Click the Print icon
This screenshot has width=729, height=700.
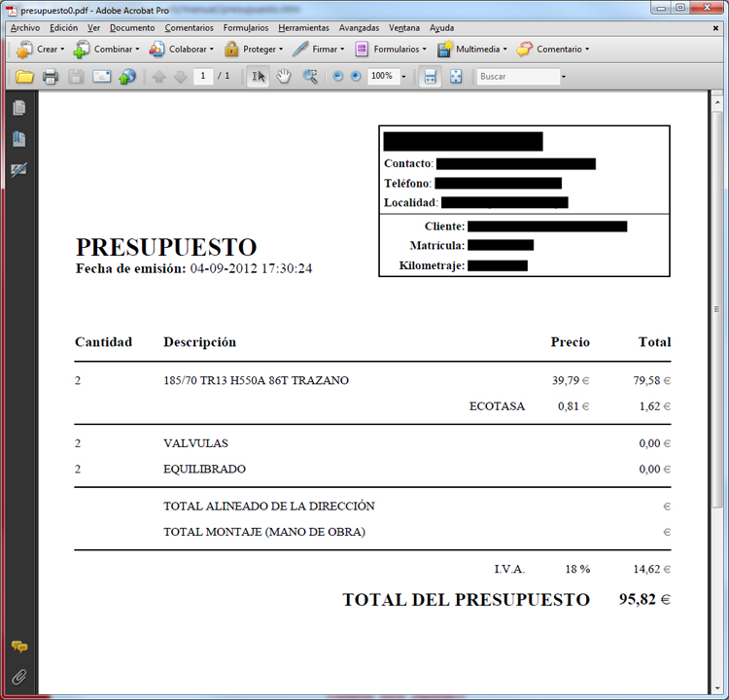pyautogui.click(x=51, y=76)
